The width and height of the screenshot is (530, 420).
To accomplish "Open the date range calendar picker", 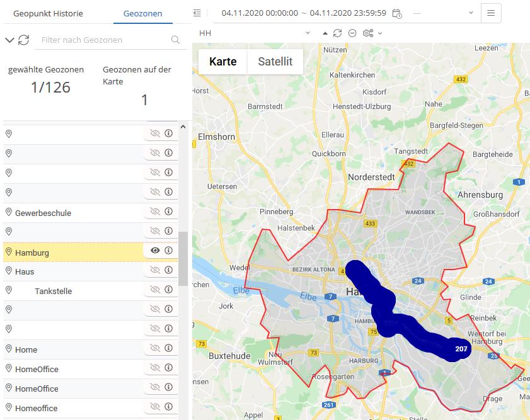I will [397, 13].
